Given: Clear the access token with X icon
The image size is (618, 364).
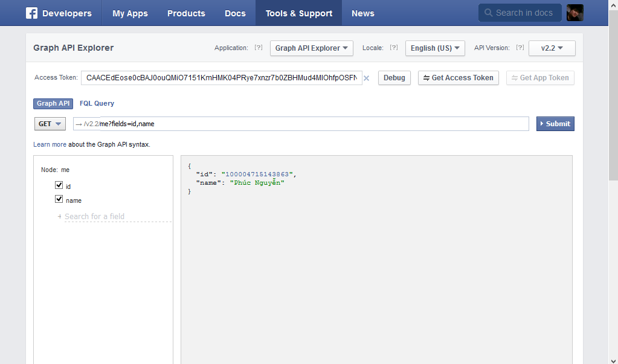Looking at the screenshot, I should (x=366, y=78).
